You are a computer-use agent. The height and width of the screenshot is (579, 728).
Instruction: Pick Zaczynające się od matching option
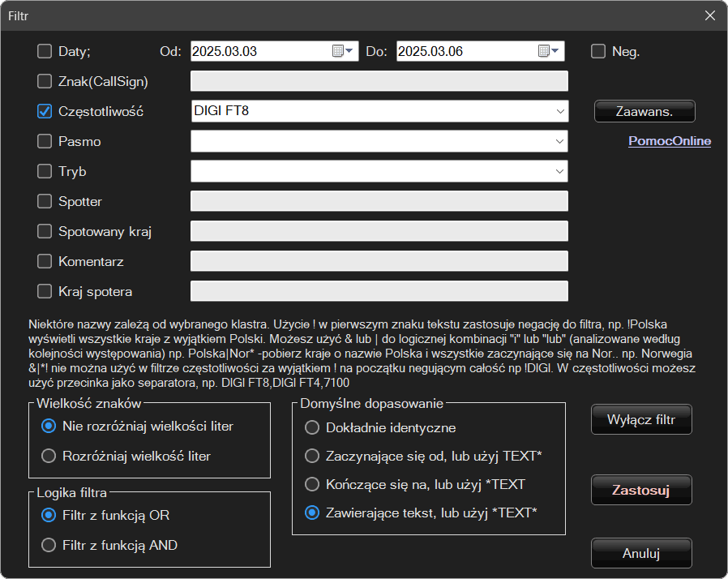click(311, 456)
